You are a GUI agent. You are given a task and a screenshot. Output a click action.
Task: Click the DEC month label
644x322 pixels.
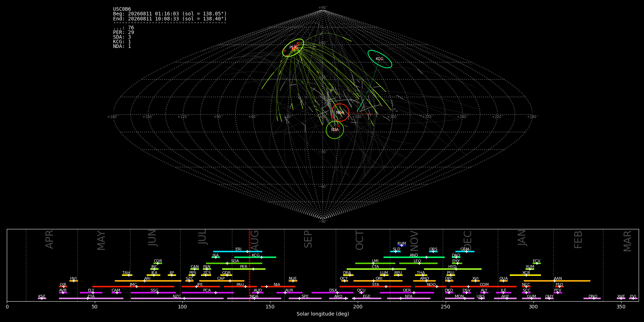468,240
